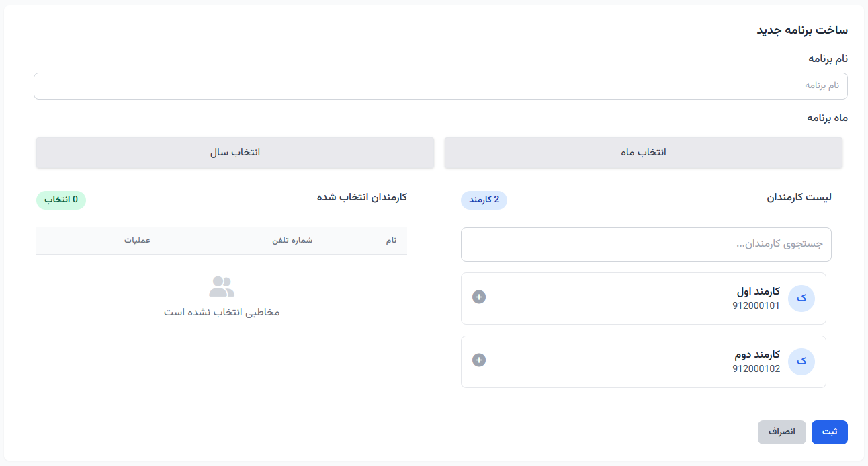This screenshot has height=466, width=868.
Task: Click the نام برنامه name input field
Action: pyautogui.click(x=440, y=85)
